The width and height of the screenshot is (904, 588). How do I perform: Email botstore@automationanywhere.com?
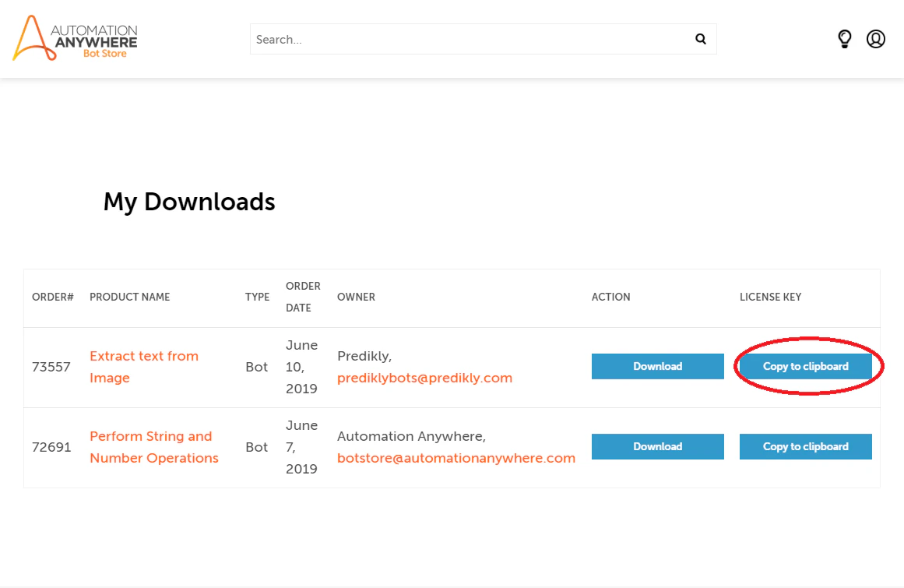coord(456,458)
